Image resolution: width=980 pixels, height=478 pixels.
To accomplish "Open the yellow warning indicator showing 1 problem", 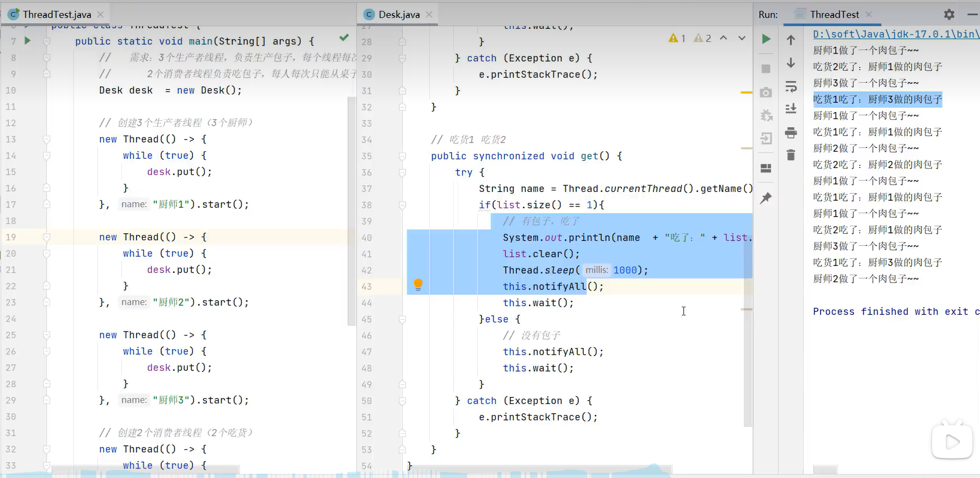I will click(x=677, y=38).
